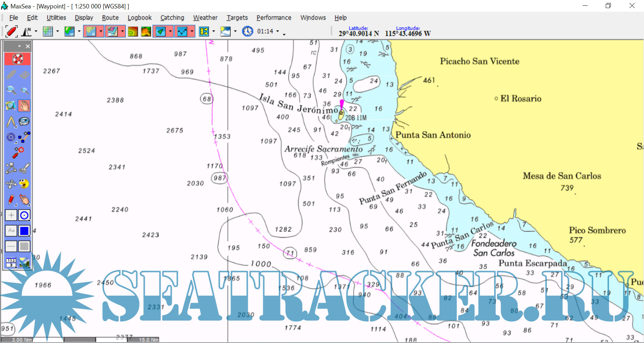Toggle the raster chart layer button
644x343 pixels.
point(91,32)
